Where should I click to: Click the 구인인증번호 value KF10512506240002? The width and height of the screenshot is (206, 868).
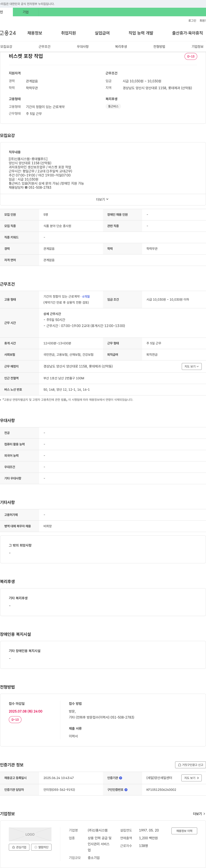pyautogui.click(x=161, y=790)
